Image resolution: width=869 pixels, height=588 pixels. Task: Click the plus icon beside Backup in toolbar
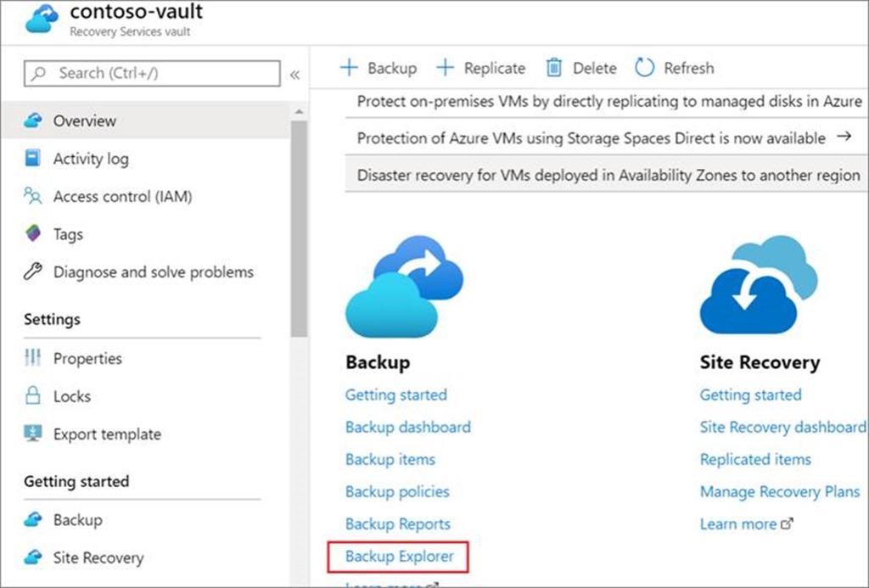(349, 68)
